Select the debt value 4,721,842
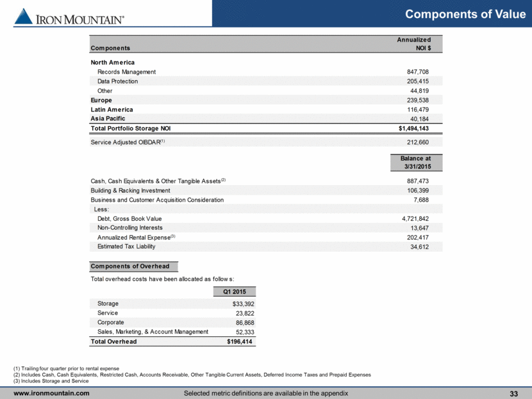The width and height of the screenshot is (532, 399). tap(415, 218)
